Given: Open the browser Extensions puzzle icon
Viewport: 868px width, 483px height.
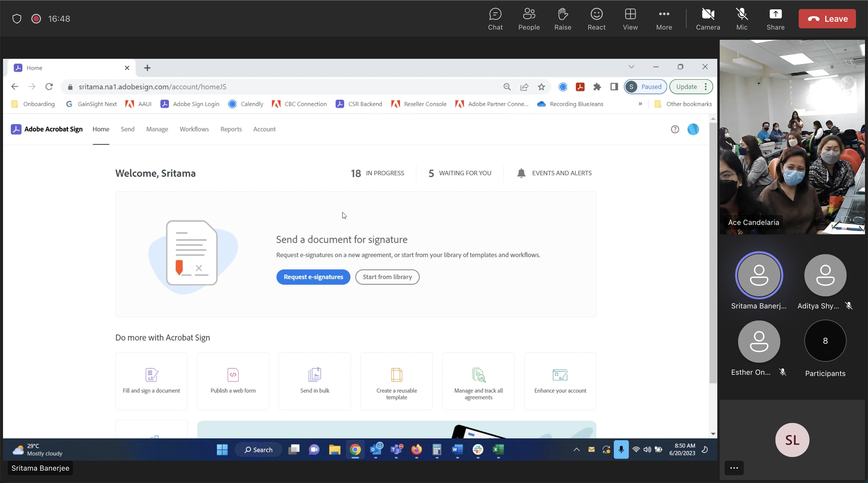Looking at the screenshot, I should pyautogui.click(x=597, y=87).
